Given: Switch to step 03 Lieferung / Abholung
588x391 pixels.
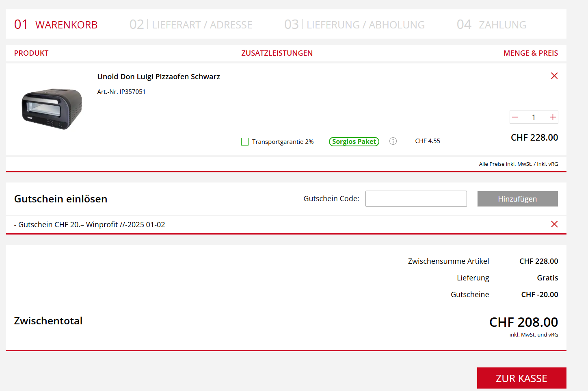Looking at the screenshot, I should 355,25.
